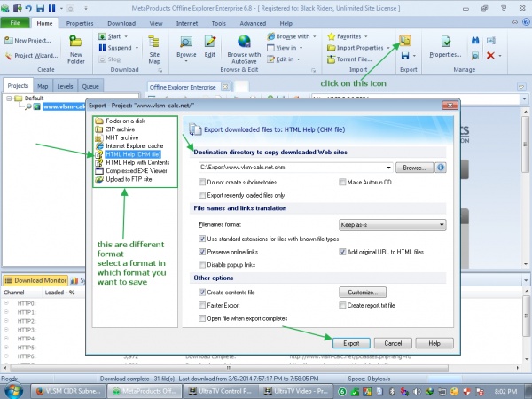Click Torrent File import icon
This screenshot has height=399, width=532.
coord(331,59)
